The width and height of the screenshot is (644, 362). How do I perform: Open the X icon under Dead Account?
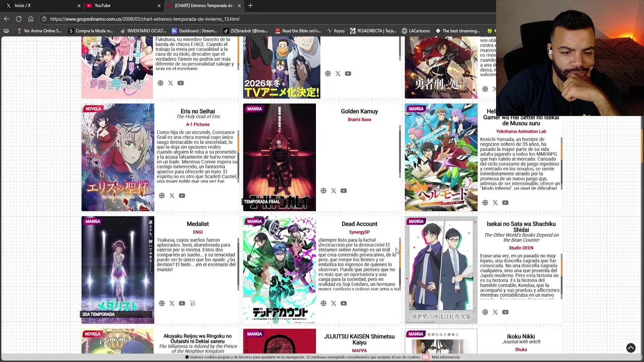point(333,303)
